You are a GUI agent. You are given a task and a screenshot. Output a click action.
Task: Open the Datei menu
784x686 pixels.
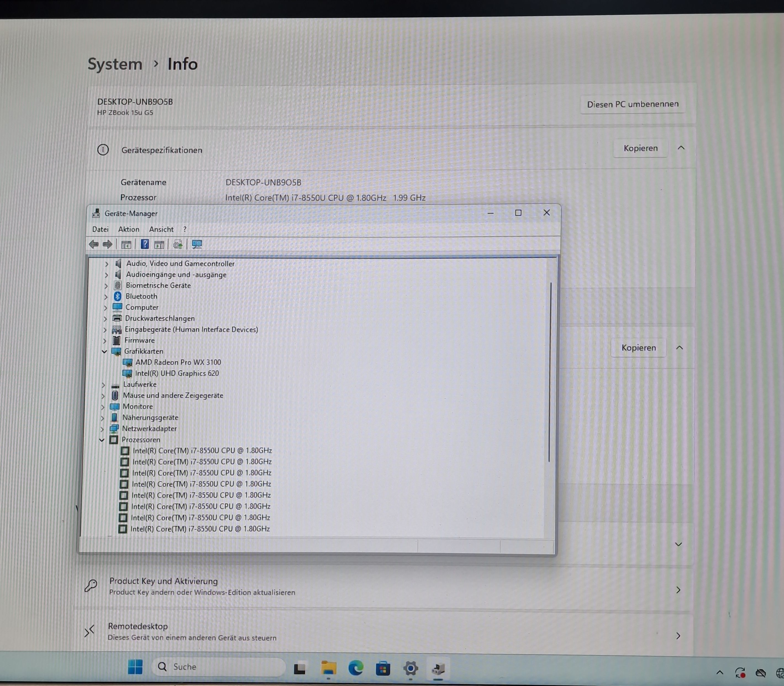(100, 229)
